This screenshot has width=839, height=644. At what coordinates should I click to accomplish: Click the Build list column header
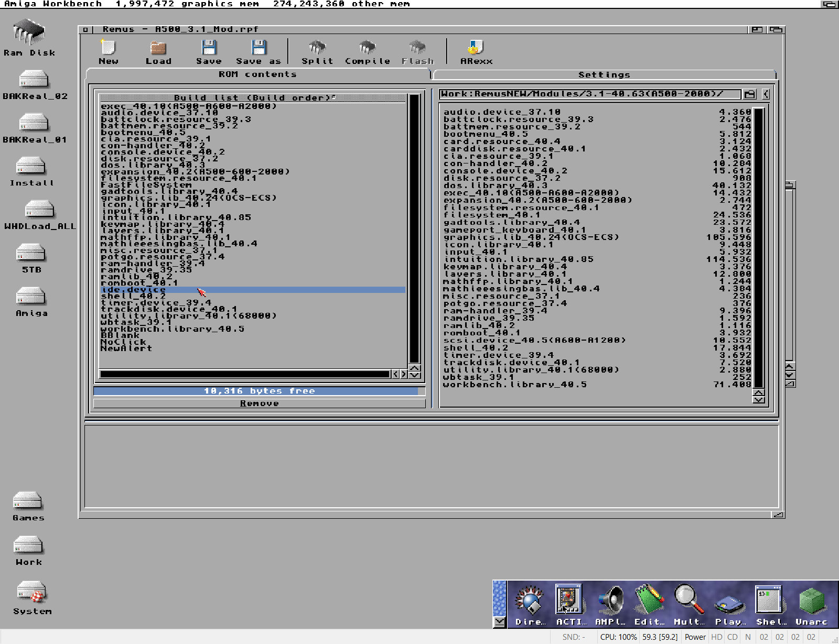252,98
